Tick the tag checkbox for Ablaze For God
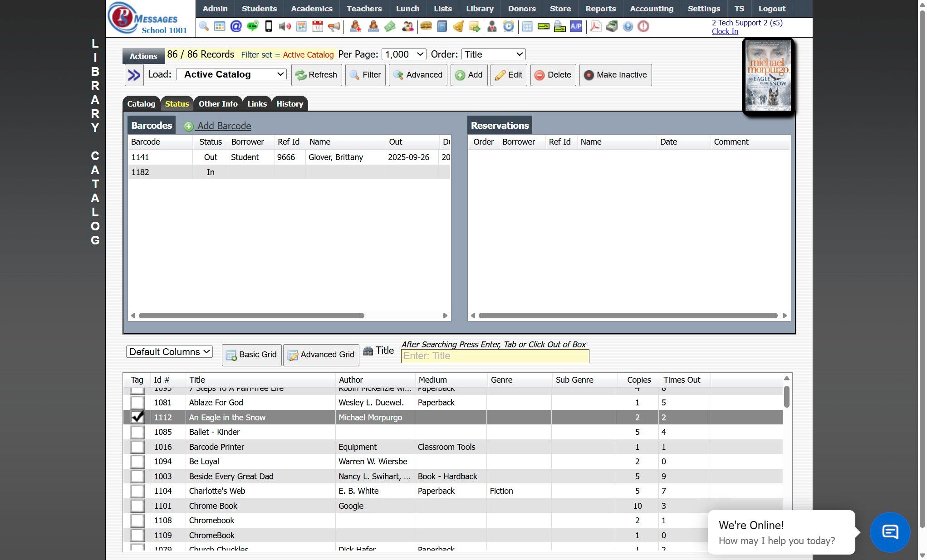927x560 pixels. 137,403
